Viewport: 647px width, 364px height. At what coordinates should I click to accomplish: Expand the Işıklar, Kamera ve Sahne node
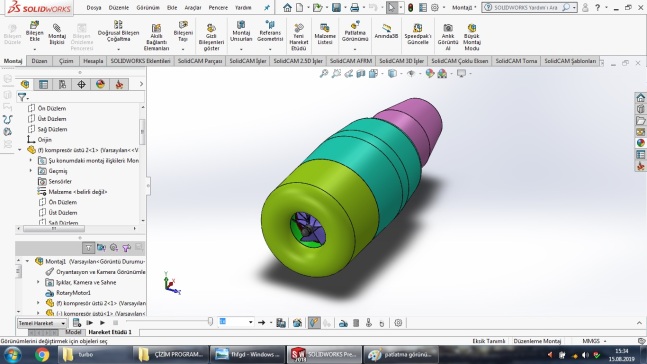(x=38, y=282)
